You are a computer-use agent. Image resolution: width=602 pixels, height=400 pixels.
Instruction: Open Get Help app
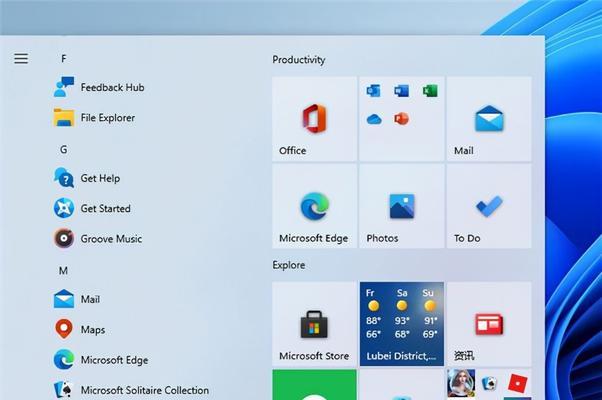87,178
